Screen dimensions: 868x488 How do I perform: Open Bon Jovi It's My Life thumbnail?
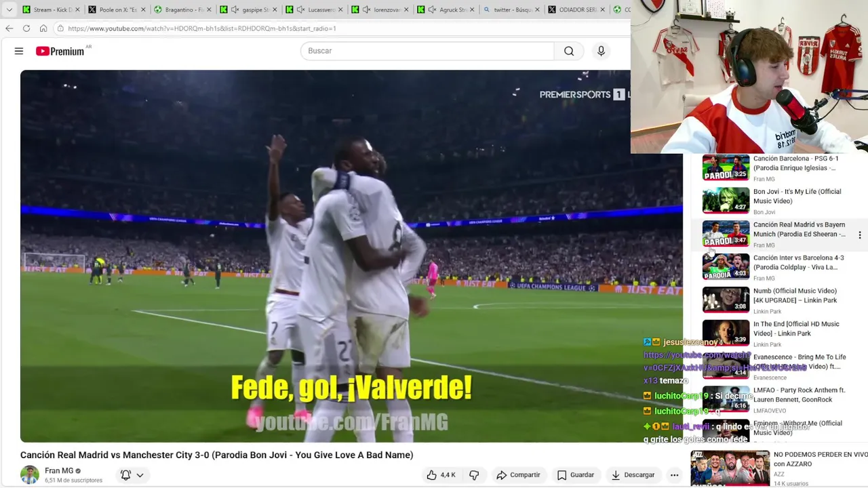(x=726, y=201)
